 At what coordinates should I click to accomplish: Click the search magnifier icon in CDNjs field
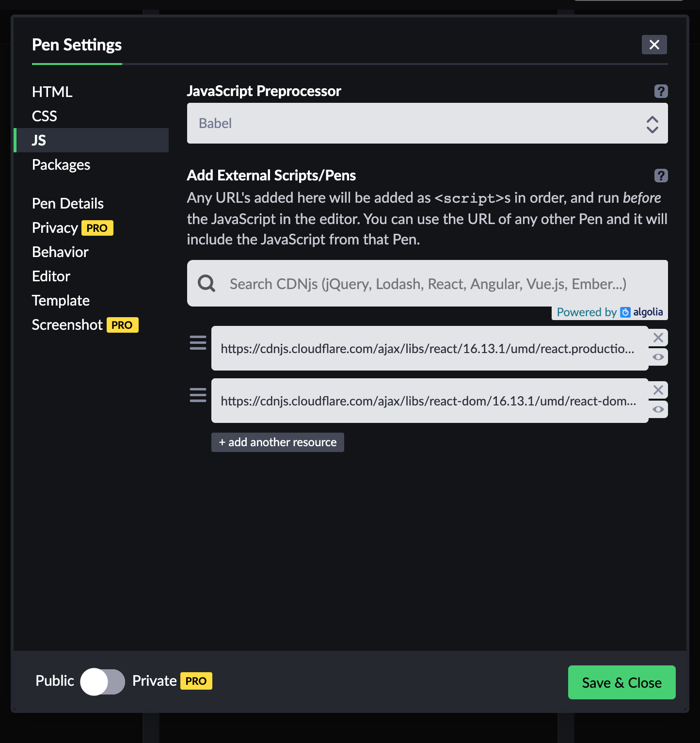(x=207, y=283)
